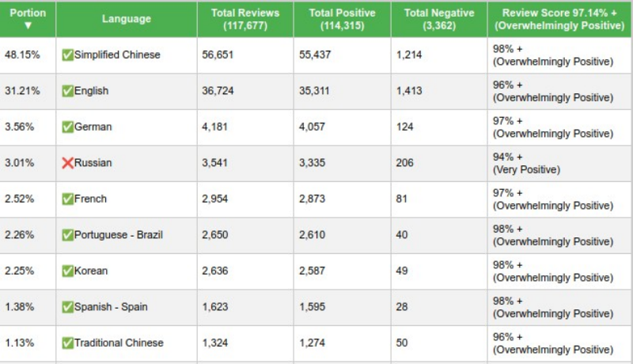Select the Russian language name
The width and height of the screenshot is (633, 364).
pos(93,163)
